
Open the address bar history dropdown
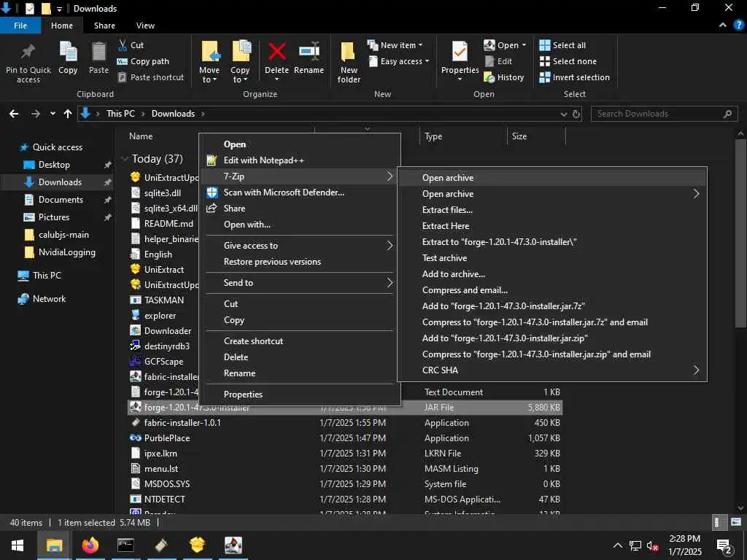[564, 114]
